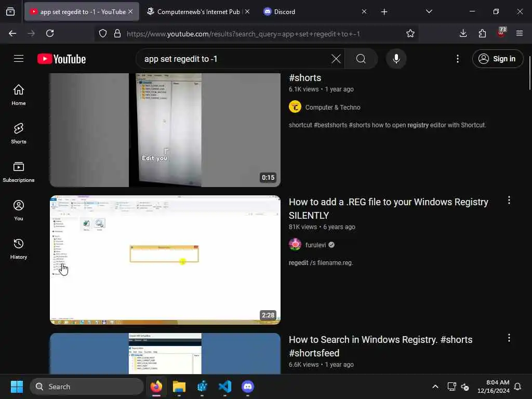This screenshot has height=399, width=532.
Task: Open the furulevi channel name link
Action: pyautogui.click(x=315, y=245)
